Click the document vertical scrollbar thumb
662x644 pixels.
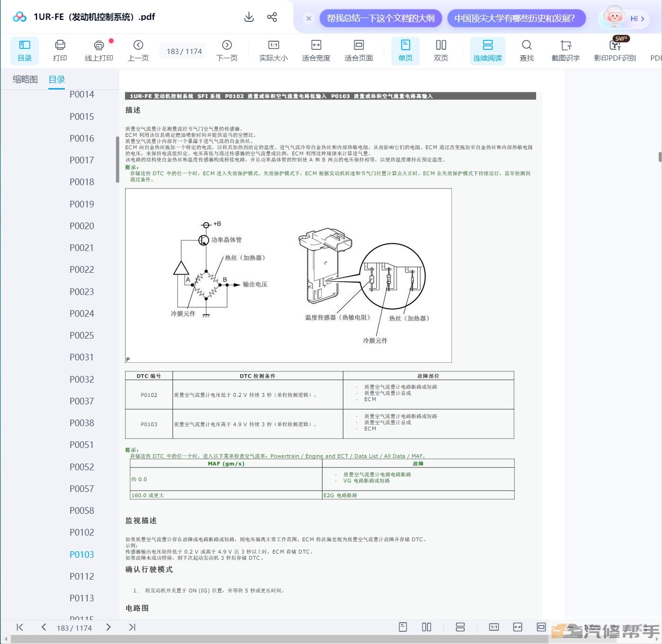click(x=660, y=157)
